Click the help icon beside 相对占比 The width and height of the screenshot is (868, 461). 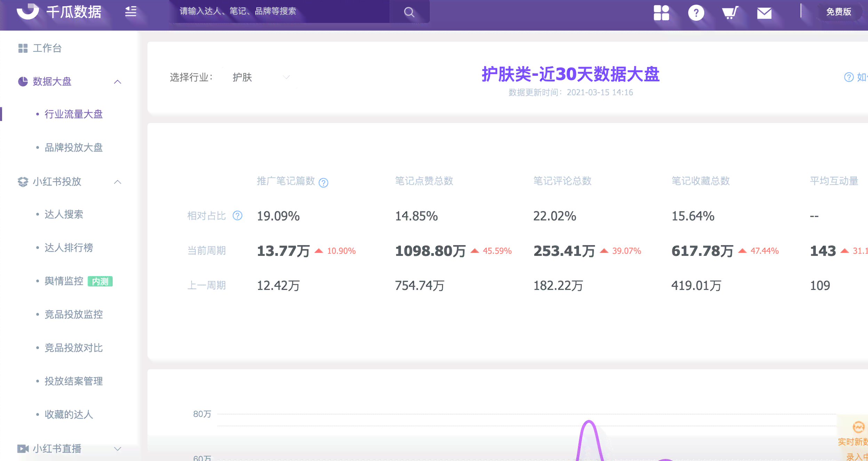point(238,216)
